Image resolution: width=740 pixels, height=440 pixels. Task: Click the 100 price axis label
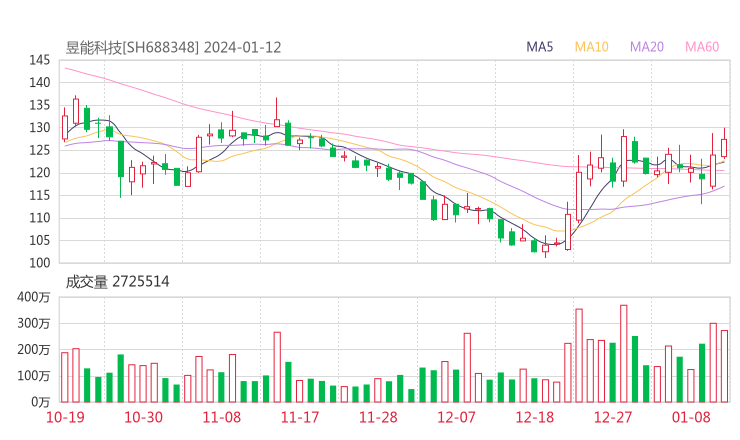(x=40, y=263)
